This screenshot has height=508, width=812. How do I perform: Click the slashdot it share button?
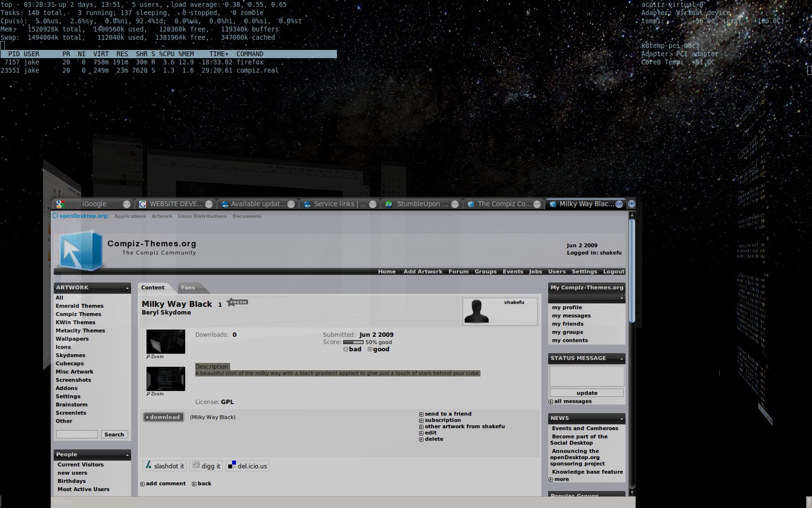(164, 466)
